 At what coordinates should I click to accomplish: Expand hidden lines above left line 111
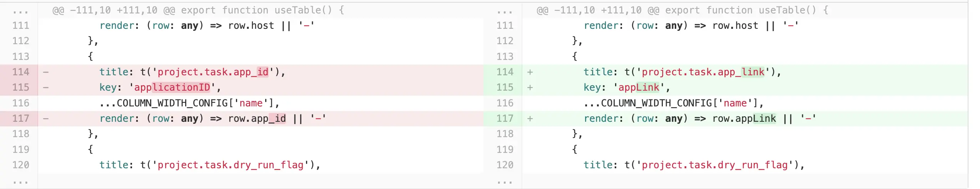tap(20, 11)
